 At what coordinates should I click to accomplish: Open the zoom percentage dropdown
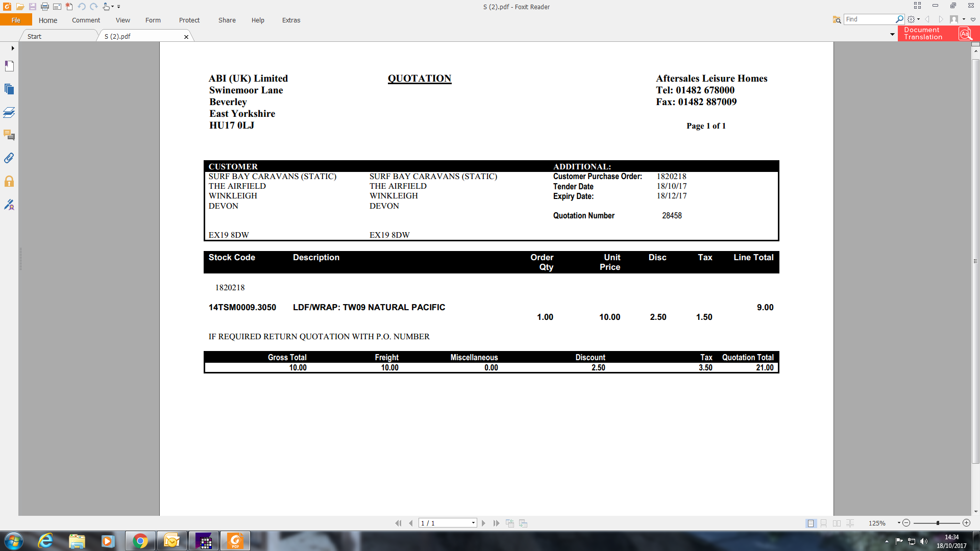click(x=899, y=523)
